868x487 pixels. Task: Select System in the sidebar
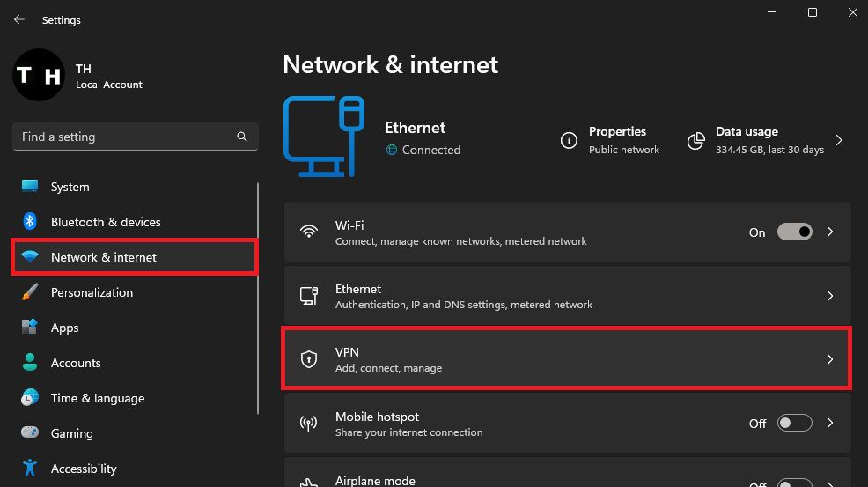point(70,187)
